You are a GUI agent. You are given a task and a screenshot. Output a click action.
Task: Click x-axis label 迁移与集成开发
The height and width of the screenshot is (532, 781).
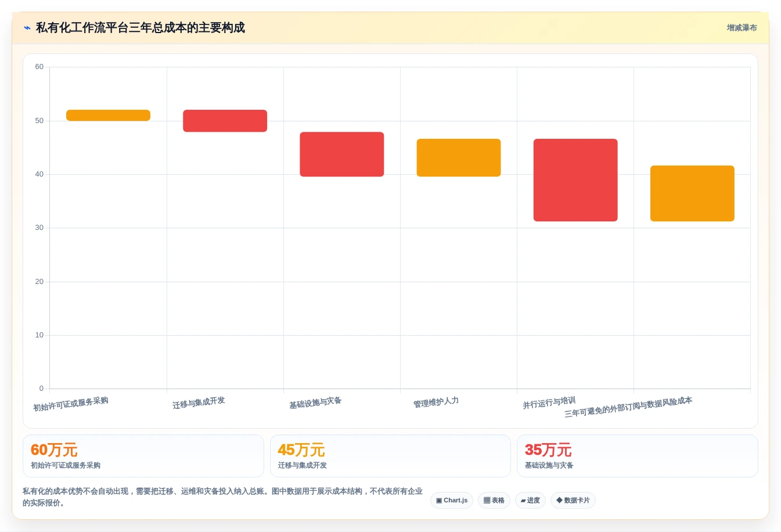pyautogui.click(x=199, y=402)
